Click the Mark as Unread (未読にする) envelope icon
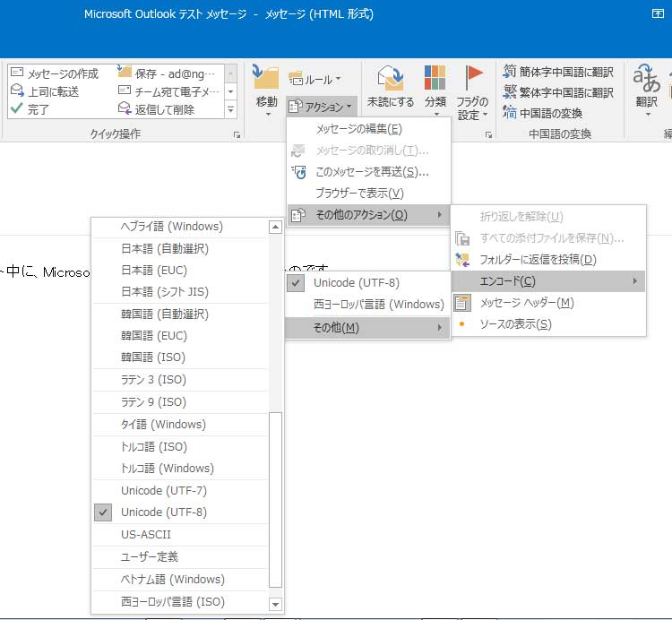 point(390,81)
